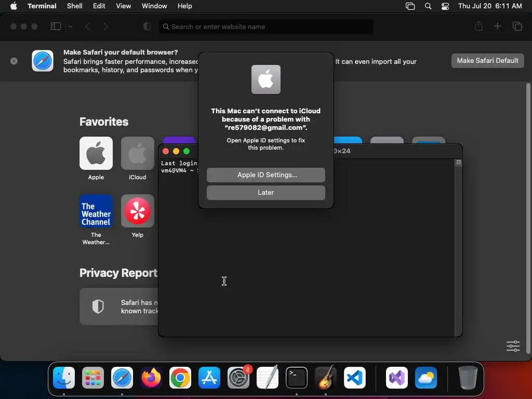Open System Preferences from the Dock
The width and height of the screenshot is (532, 399).
click(238, 377)
